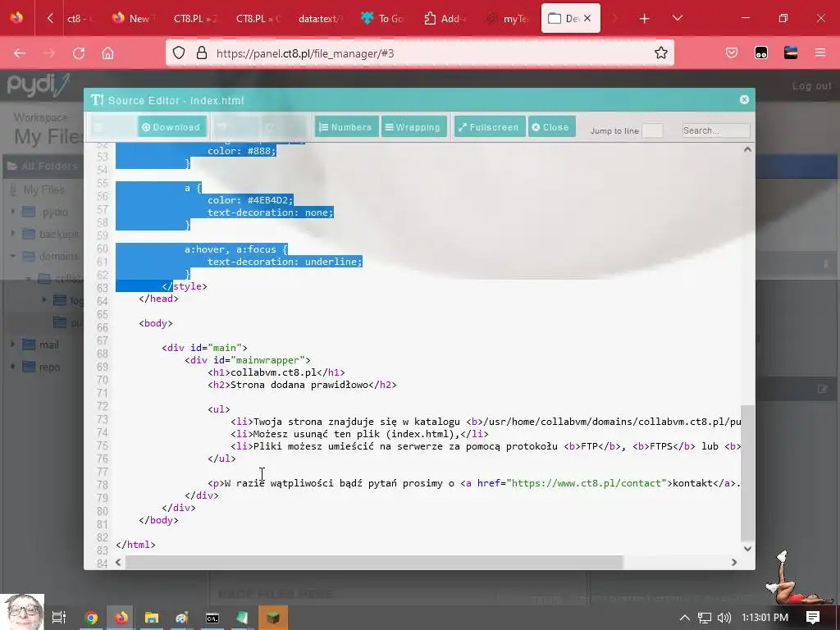Click the Jump to line input
Screen dimensions: 840x630
coord(652,130)
